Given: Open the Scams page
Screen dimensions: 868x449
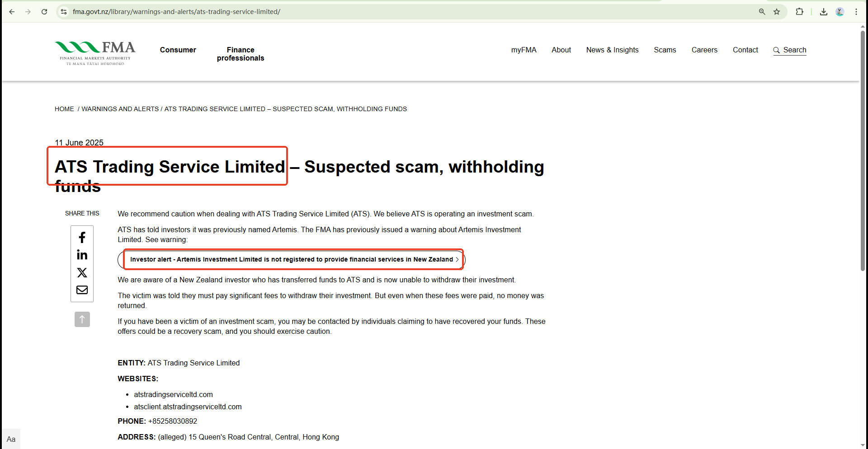Looking at the screenshot, I should point(665,50).
